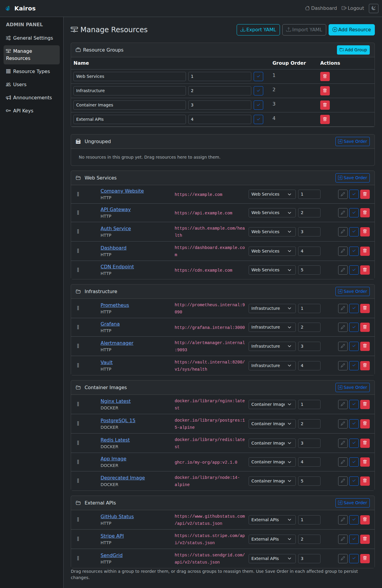The width and height of the screenshot is (382, 588).
Task: Focus order field for Grafana
Action: coord(309,327)
